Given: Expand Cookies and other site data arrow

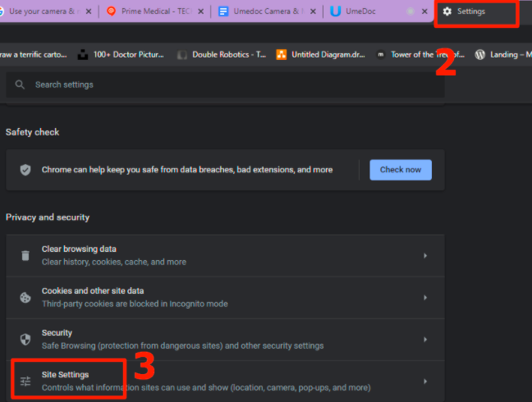Looking at the screenshot, I should [425, 298].
